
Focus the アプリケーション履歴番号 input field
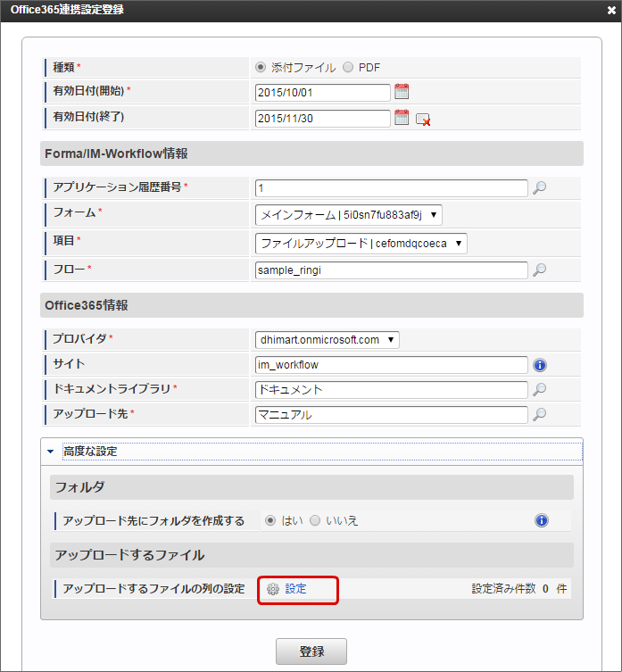click(392, 188)
